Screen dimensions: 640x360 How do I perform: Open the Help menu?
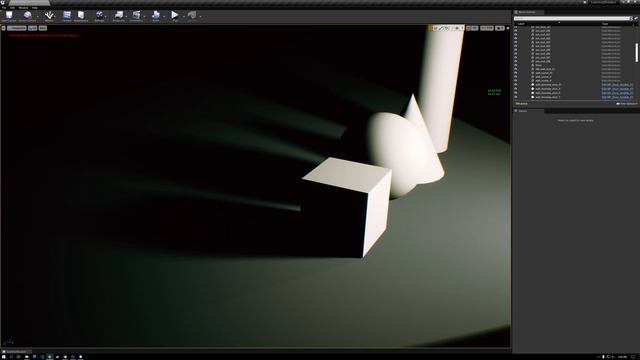point(35,8)
